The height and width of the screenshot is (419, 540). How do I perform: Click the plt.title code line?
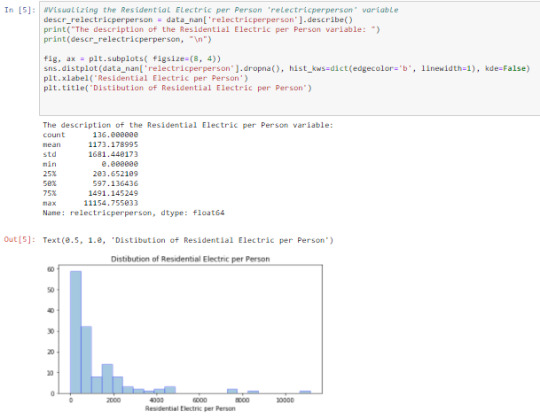177,88
